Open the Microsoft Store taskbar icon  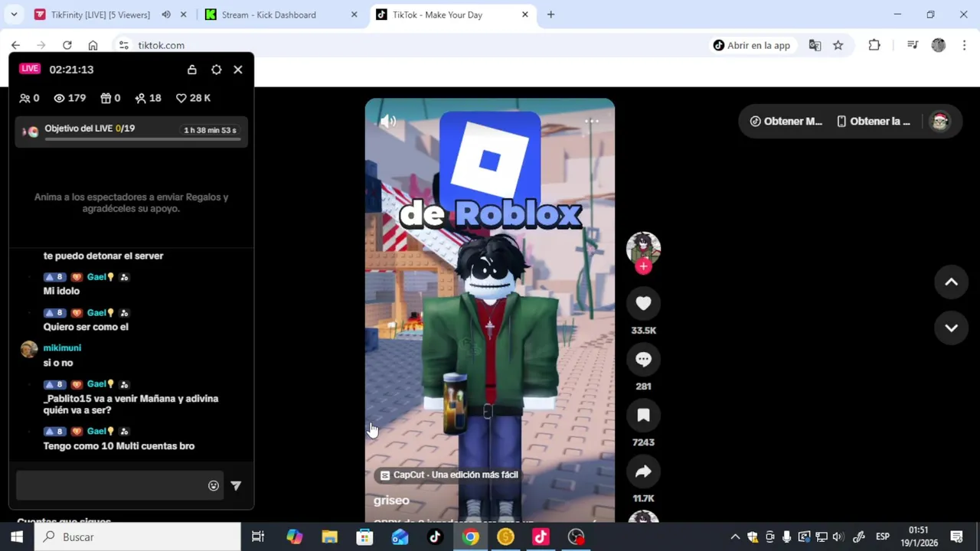(x=364, y=536)
